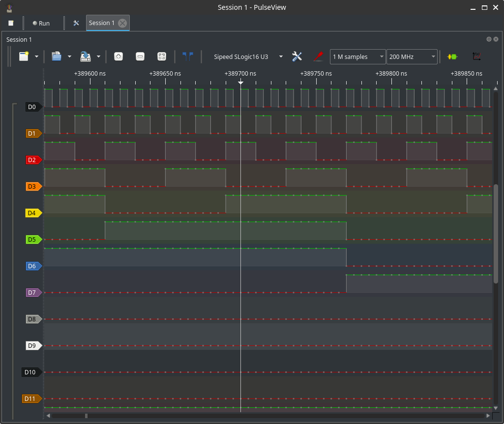Toggle the blue cursors icon
The height and width of the screenshot is (424, 504).
point(187,57)
